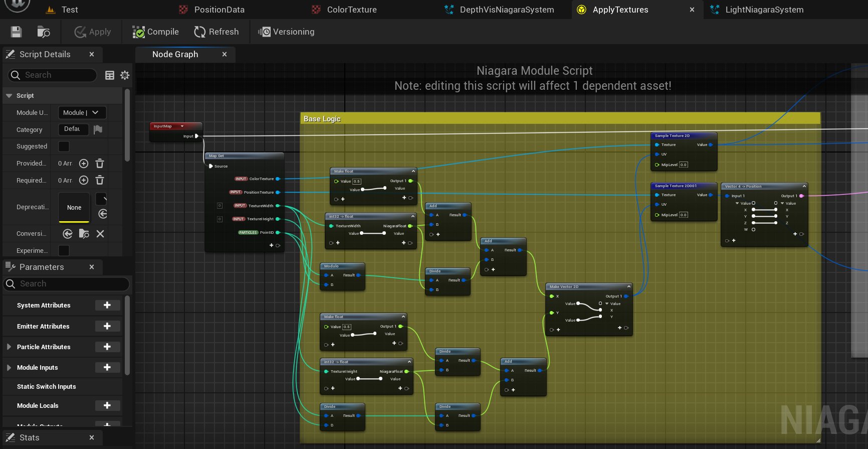Collapse the Script section
Screen dimensions: 868x449
point(9,96)
